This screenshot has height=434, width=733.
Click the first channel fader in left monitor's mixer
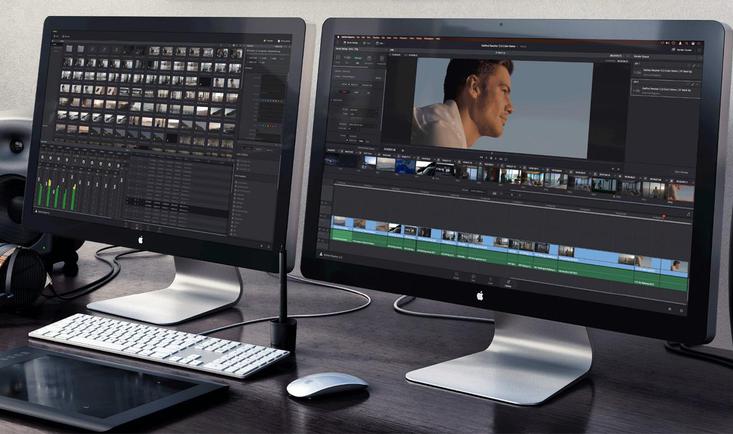[38, 179]
